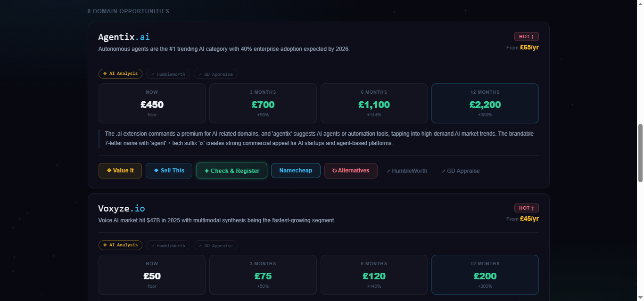Open Namecheap for Agentix.ai

click(x=296, y=171)
